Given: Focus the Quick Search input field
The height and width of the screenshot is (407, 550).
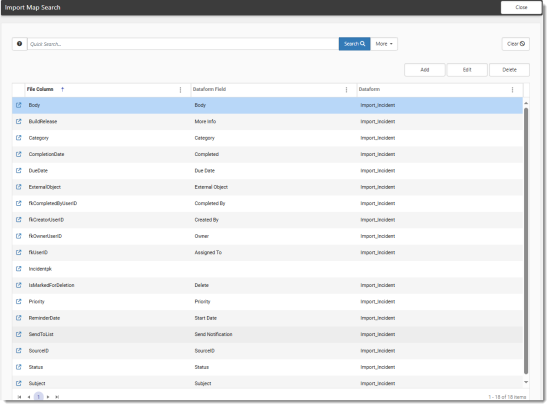Looking at the screenshot, I should click(183, 44).
